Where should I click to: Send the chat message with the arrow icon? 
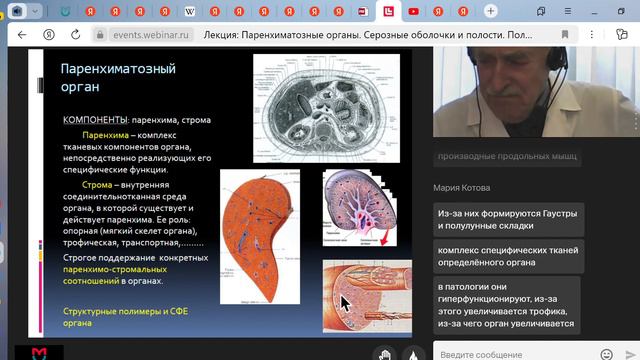click(631, 354)
